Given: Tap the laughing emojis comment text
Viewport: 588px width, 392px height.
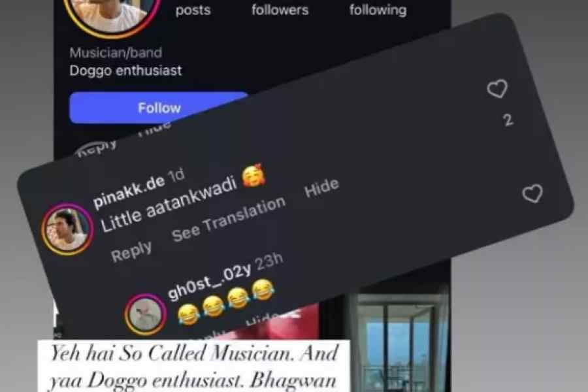Looking at the screenshot, I should pyautogui.click(x=226, y=302).
